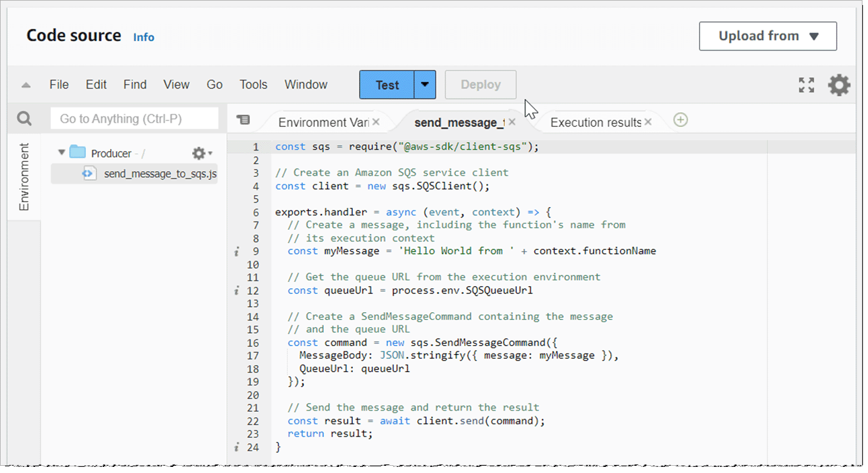Click 'QueueUrl: queueUrl' on line 18
868x473 pixels.
[x=354, y=368]
